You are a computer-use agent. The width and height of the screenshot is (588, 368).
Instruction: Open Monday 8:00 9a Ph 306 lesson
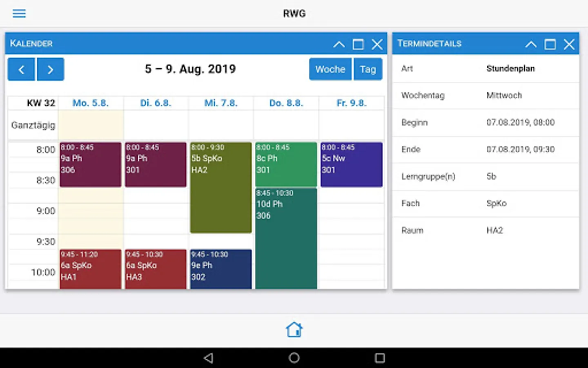point(91,164)
